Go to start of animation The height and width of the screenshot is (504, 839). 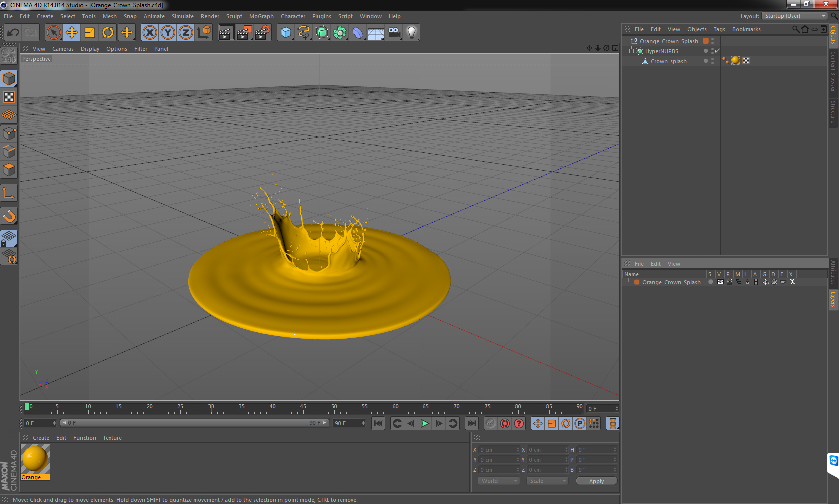point(378,423)
